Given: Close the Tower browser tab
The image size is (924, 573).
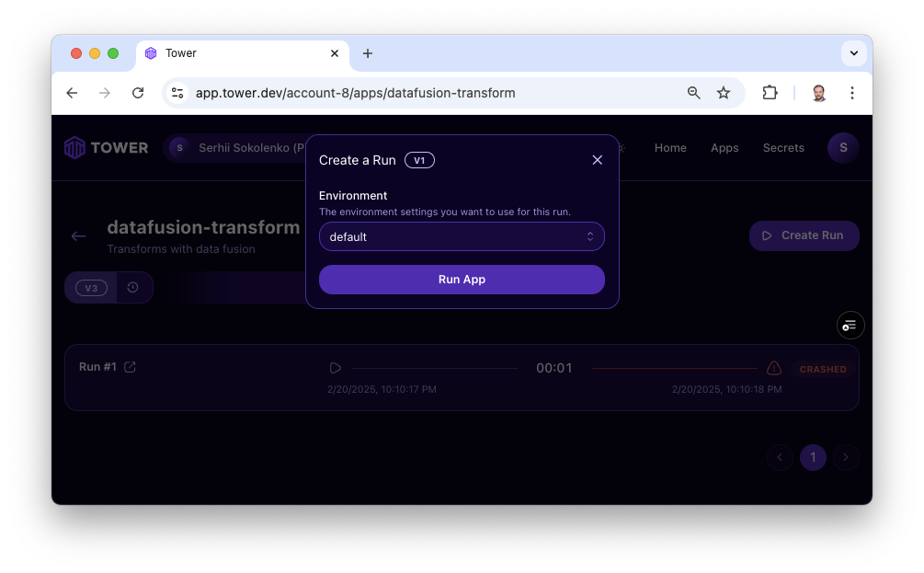Looking at the screenshot, I should click(x=335, y=53).
